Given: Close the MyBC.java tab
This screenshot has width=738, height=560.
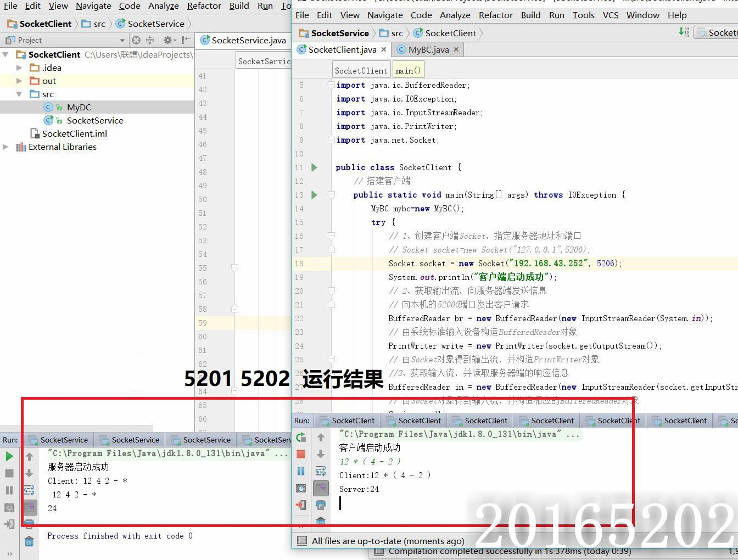Looking at the screenshot, I should click(x=456, y=49).
